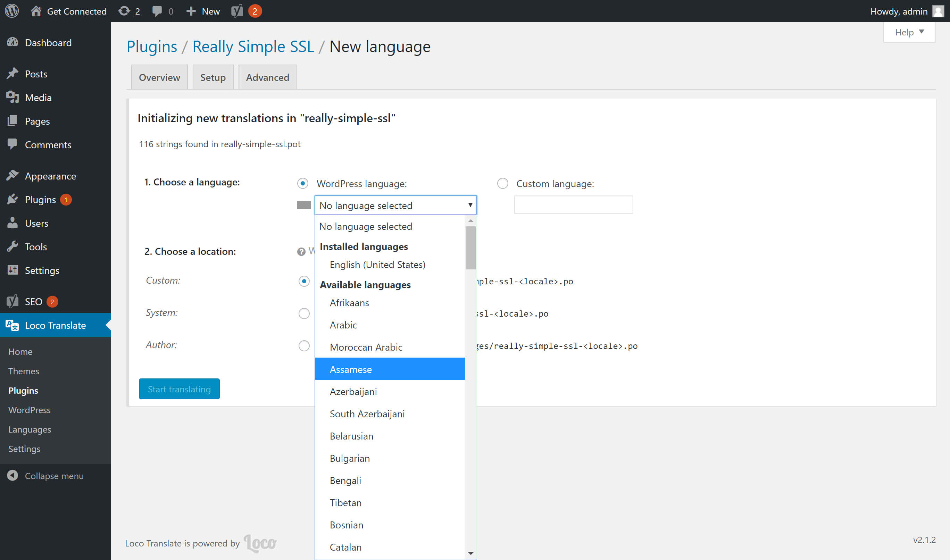Image resolution: width=950 pixels, height=560 pixels.
Task: Open Languages under Loco Translate
Action: tap(30, 429)
